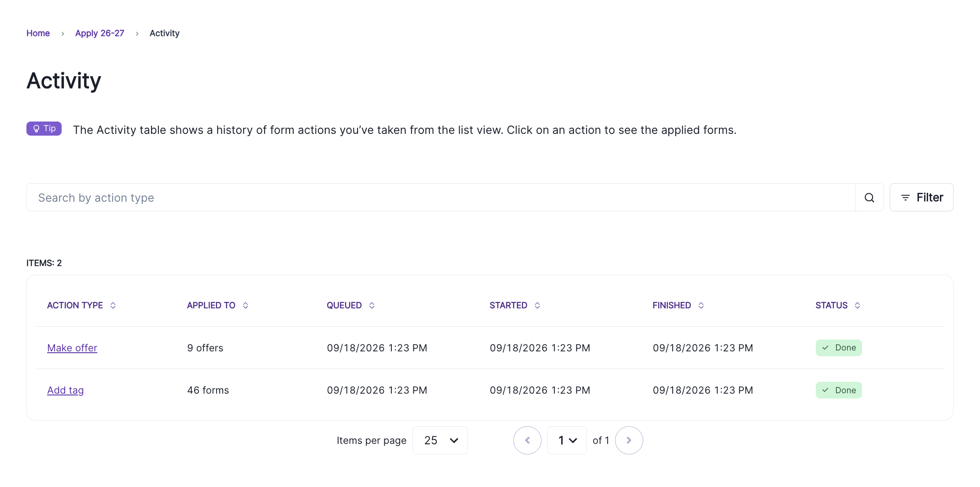Click Started time in Make offer row

click(540, 348)
